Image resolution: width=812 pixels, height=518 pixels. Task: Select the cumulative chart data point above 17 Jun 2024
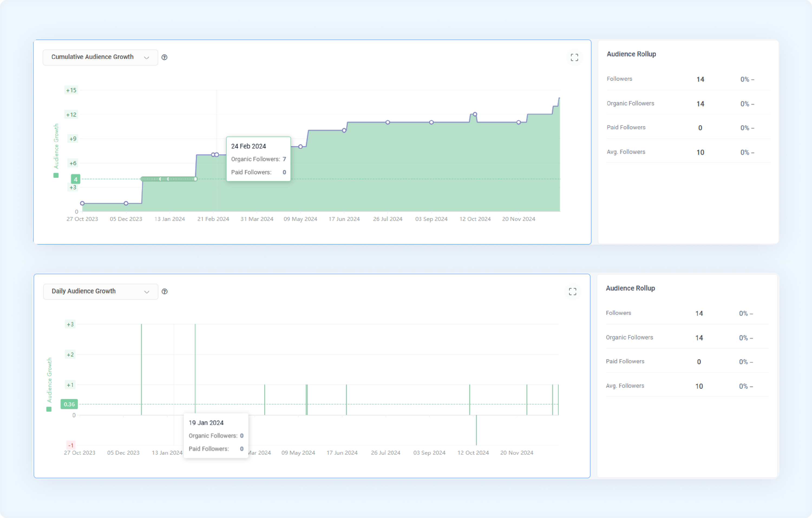[344, 131]
